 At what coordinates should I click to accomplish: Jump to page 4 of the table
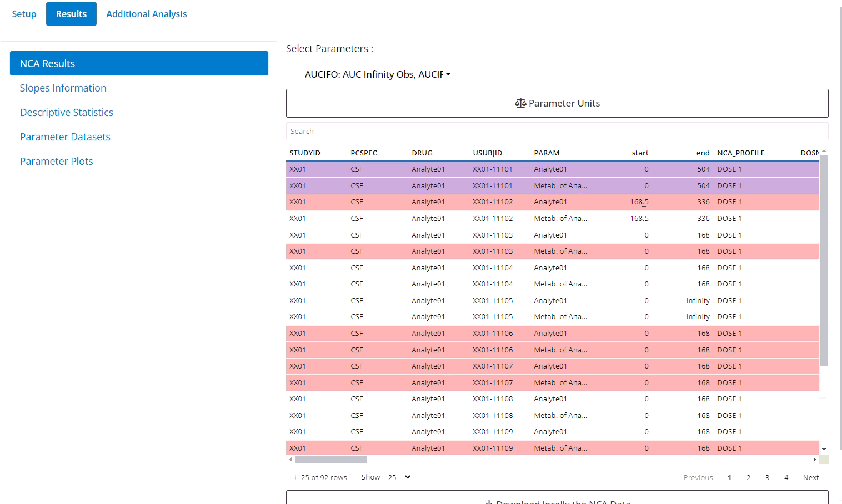coord(786,478)
